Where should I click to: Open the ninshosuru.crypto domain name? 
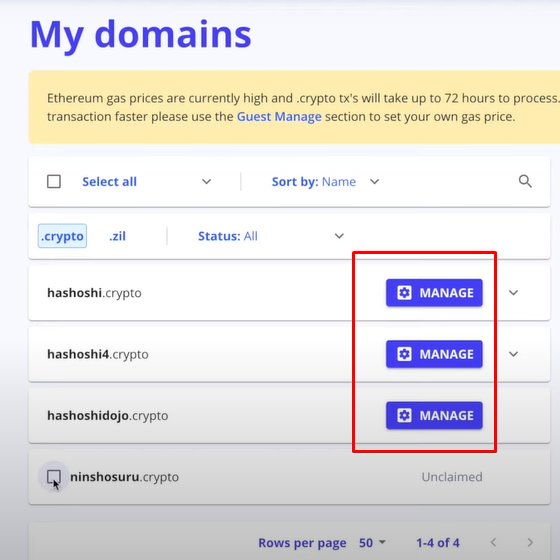point(124,477)
